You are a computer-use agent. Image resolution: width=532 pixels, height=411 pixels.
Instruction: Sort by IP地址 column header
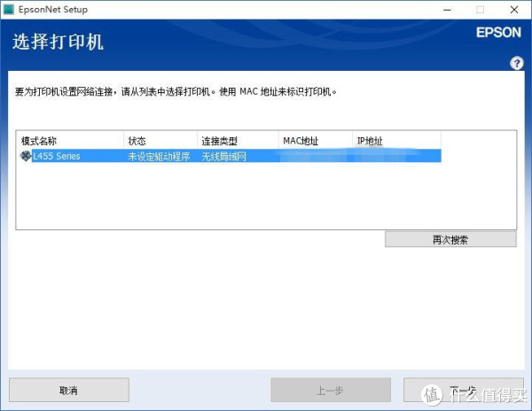[397, 141]
